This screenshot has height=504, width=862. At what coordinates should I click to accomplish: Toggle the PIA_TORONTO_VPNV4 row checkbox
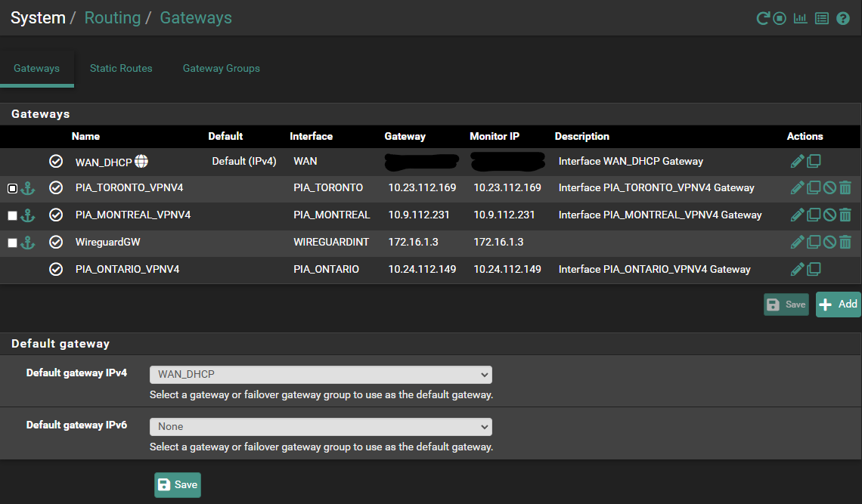13,188
